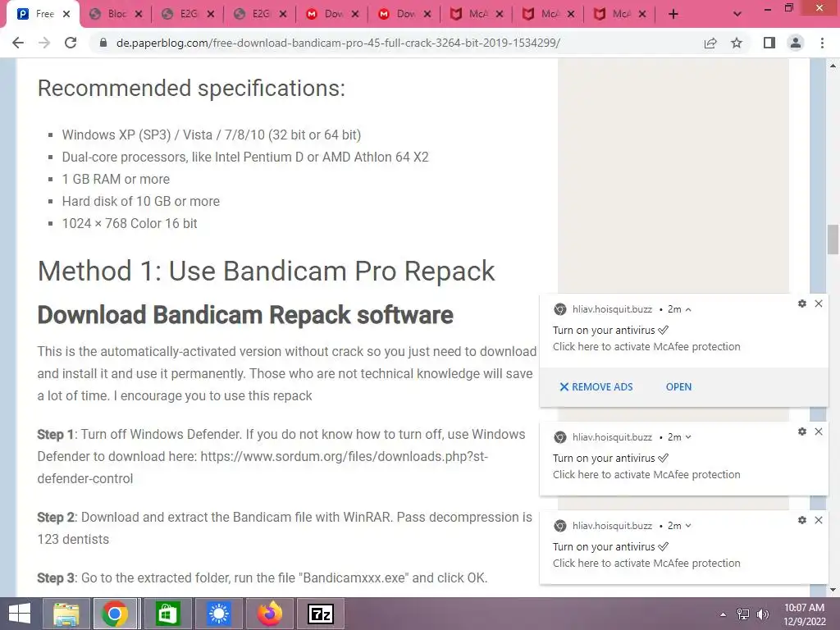Dismiss the top antivirus notification
Viewport: 840px width, 630px height.
click(819, 304)
